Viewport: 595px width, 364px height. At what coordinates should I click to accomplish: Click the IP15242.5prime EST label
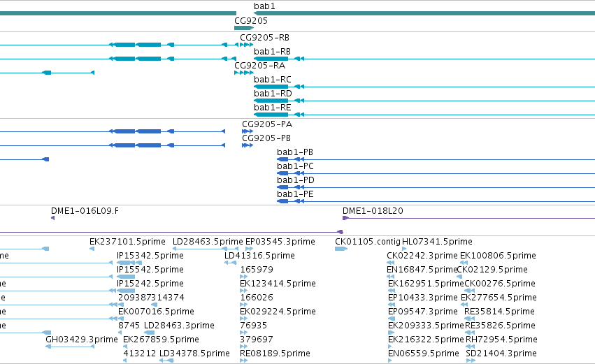coord(150,284)
